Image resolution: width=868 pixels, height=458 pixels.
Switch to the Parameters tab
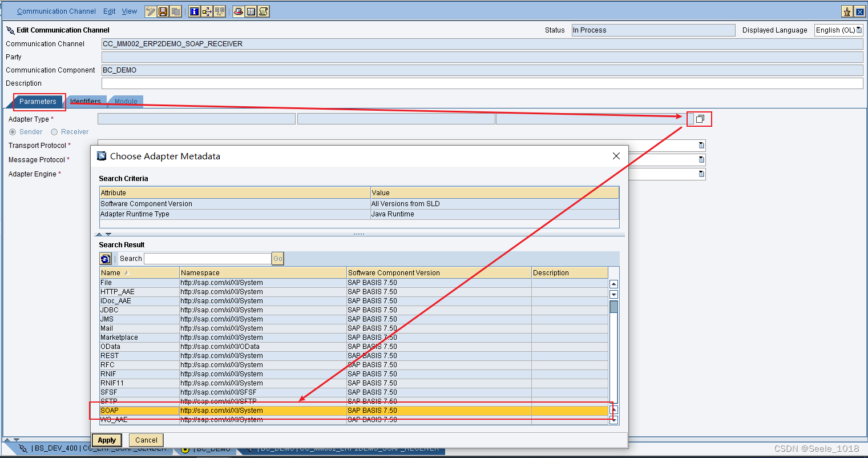(x=38, y=102)
